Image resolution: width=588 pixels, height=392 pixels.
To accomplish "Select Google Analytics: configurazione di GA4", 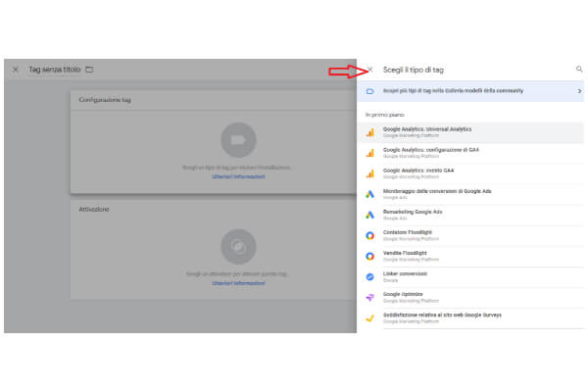I will [471, 153].
